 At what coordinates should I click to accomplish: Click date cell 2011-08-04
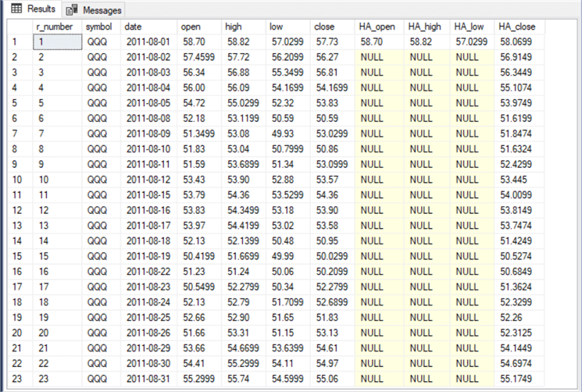(149, 87)
